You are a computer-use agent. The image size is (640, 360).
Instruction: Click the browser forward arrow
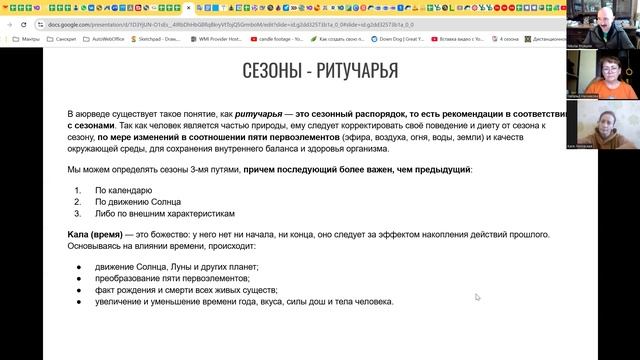point(10,25)
